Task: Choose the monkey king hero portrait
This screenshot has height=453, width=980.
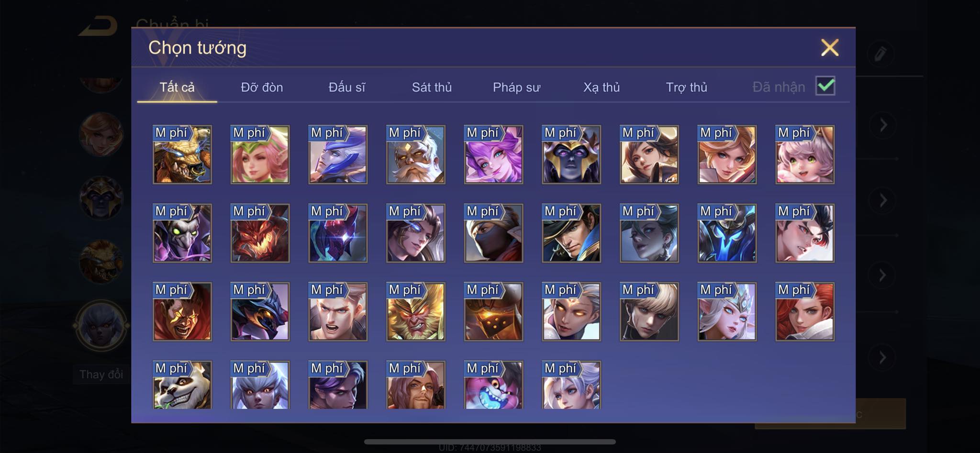Action: point(415,311)
